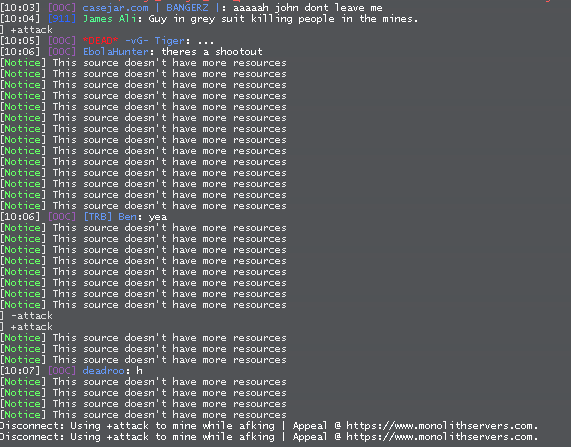The image size is (571, 447).
Task: Select the [10:04] timestamp
Action: 20,19
